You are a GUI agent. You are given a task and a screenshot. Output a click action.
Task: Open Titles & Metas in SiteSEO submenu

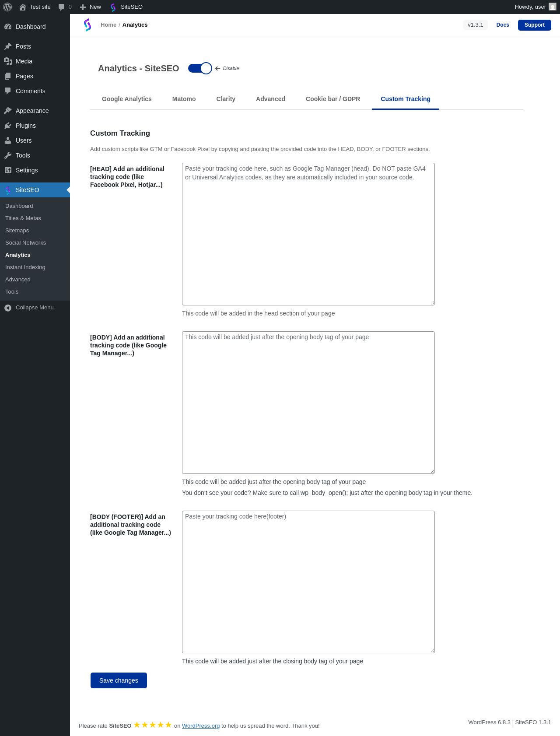(x=23, y=218)
